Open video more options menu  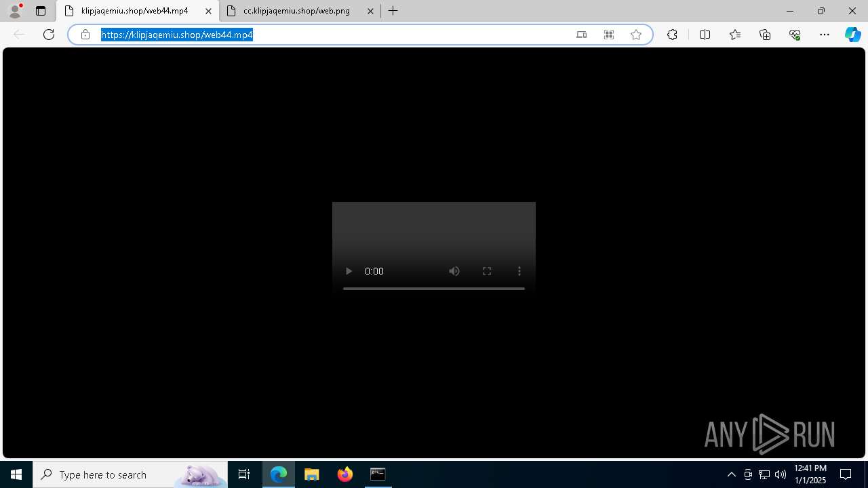tap(519, 271)
